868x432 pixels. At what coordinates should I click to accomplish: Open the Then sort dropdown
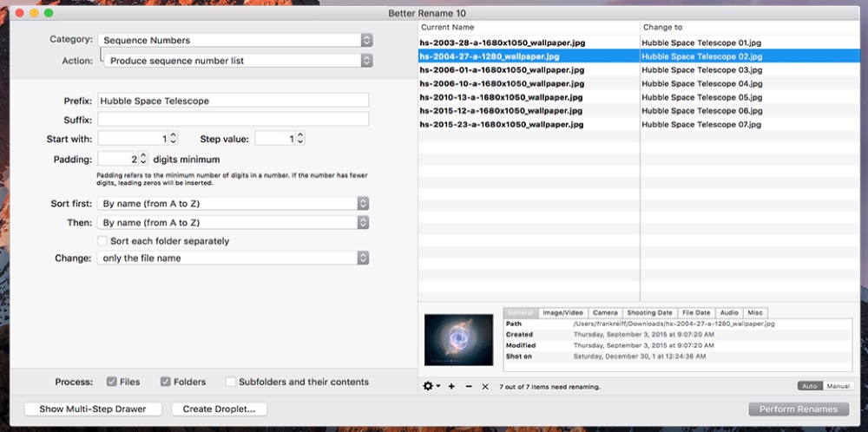[x=233, y=222]
